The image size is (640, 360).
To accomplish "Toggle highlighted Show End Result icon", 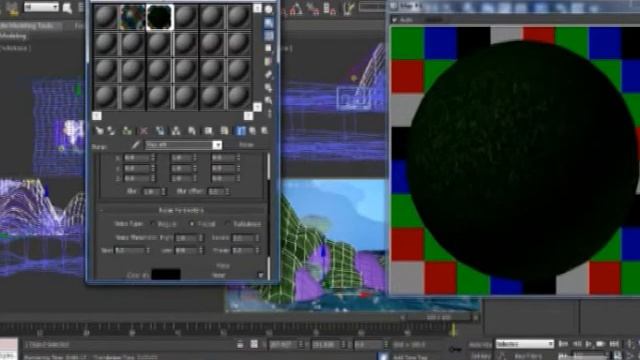I will 240,131.
